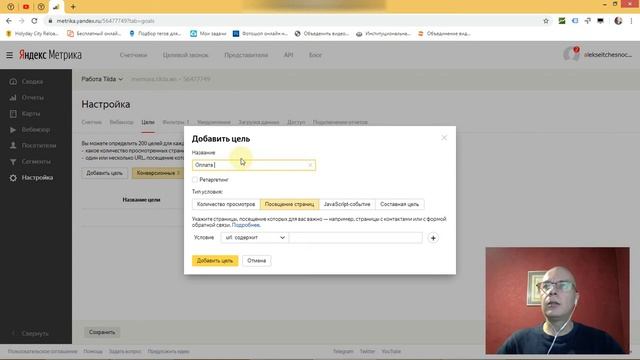
Task: Open the Подбор тегов bookmark
Action: [155, 33]
